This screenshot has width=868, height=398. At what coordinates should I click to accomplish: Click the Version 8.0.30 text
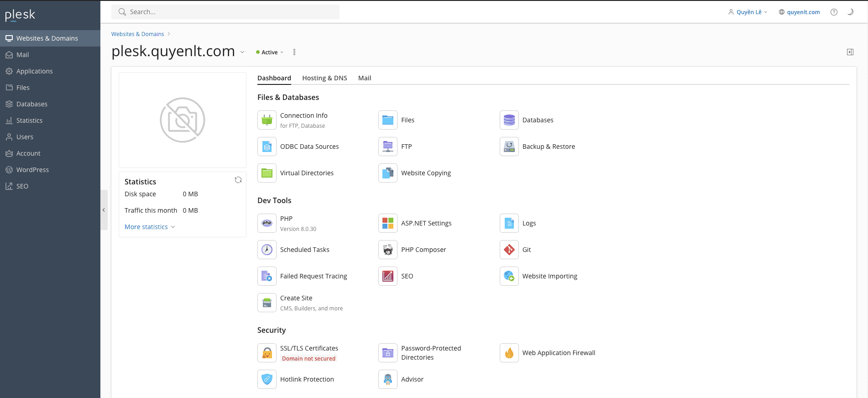[298, 229]
